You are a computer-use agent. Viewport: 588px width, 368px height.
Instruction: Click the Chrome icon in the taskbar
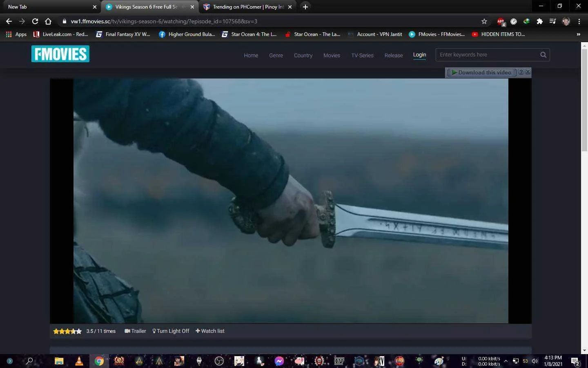point(99,361)
